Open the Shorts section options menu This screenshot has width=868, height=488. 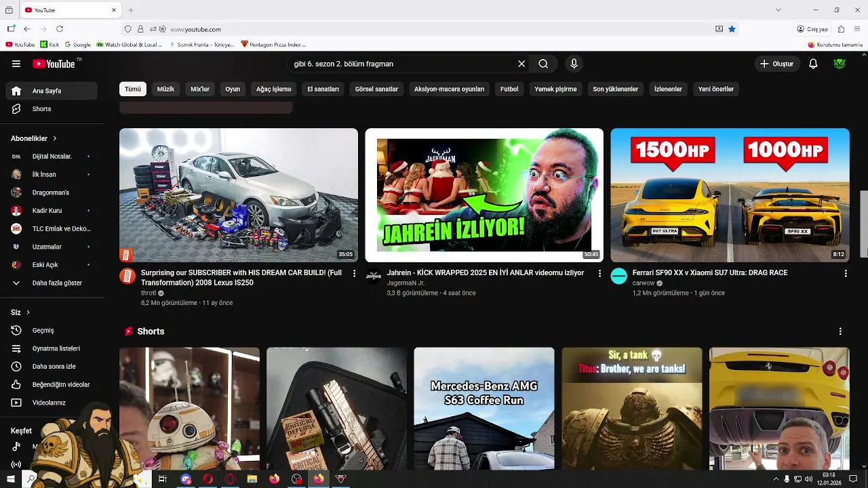840,331
